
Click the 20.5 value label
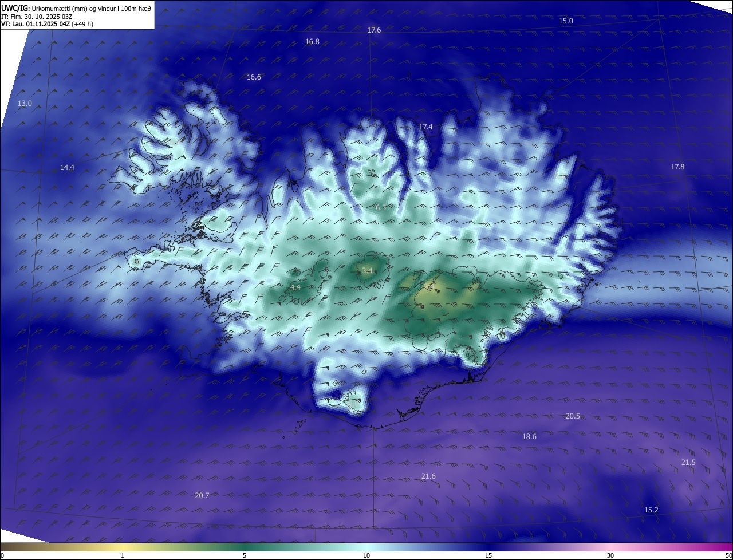click(573, 416)
